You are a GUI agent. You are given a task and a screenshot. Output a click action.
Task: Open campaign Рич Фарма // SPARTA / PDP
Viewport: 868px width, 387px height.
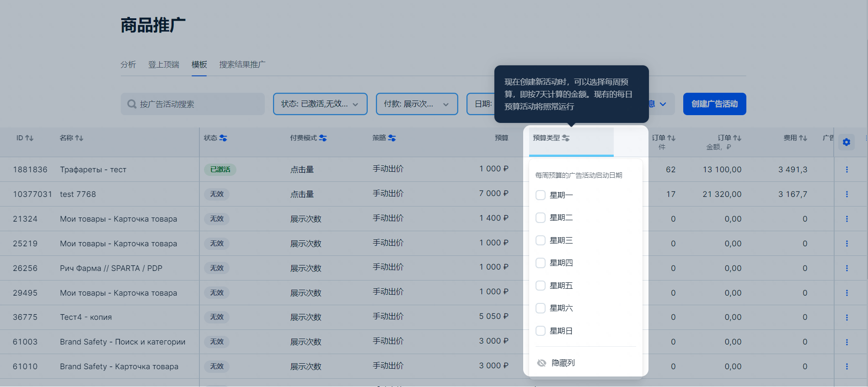coord(111,268)
